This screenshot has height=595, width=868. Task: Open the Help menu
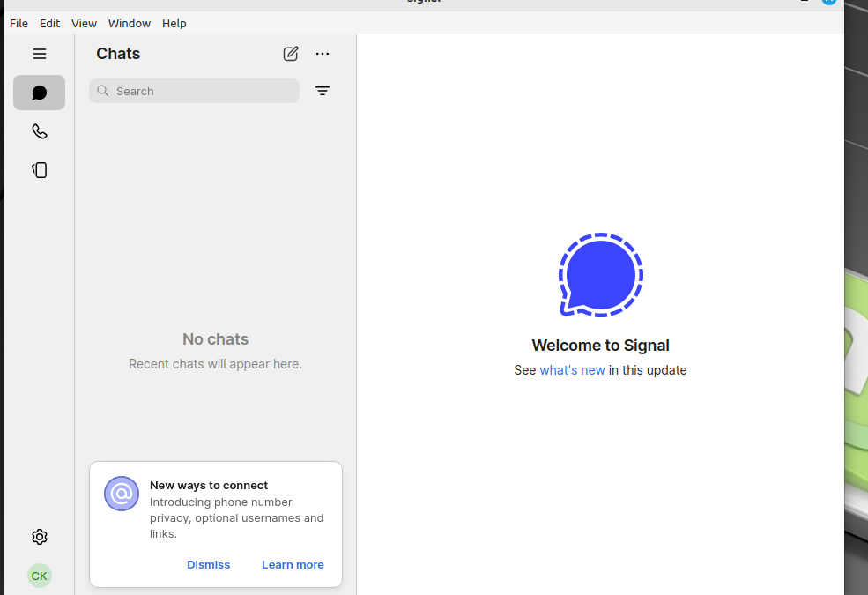click(174, 23)
